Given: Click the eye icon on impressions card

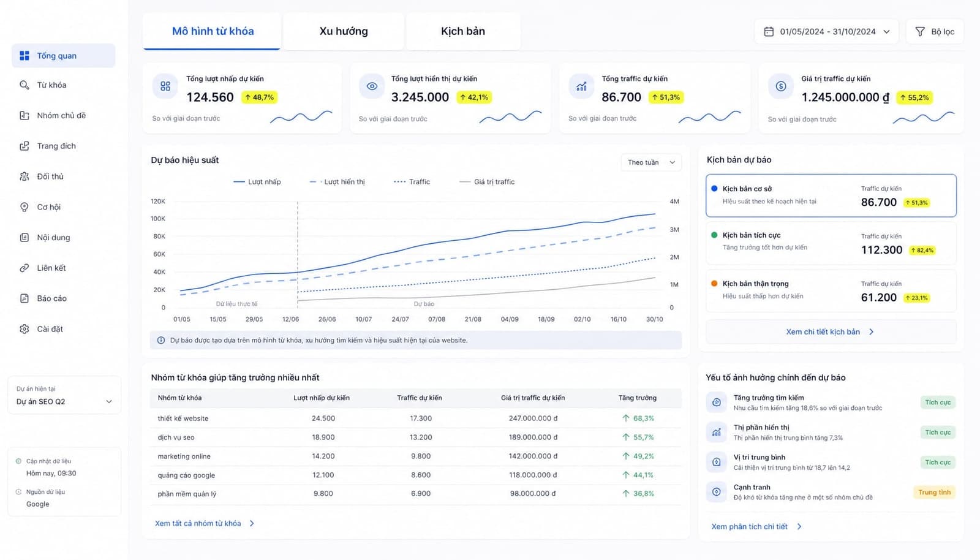Looking at the screenshot, I should (x=372, y=86).
